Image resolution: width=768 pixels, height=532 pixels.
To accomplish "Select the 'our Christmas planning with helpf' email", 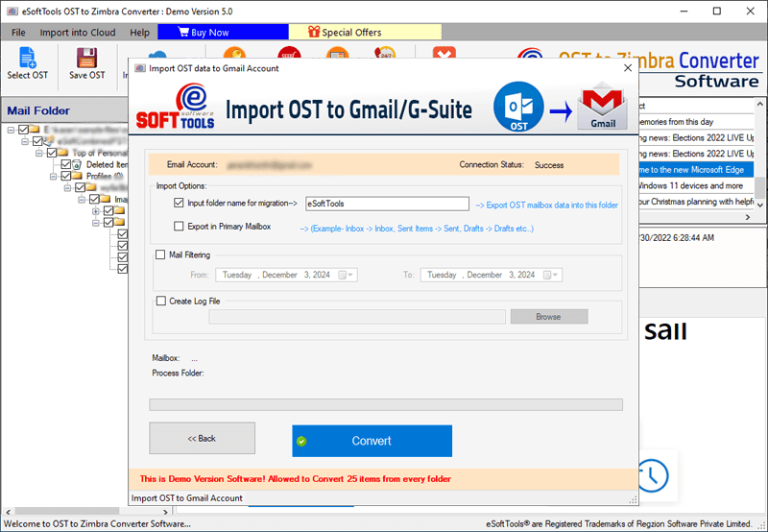I will pyautogui.click(x=696, y=202).
